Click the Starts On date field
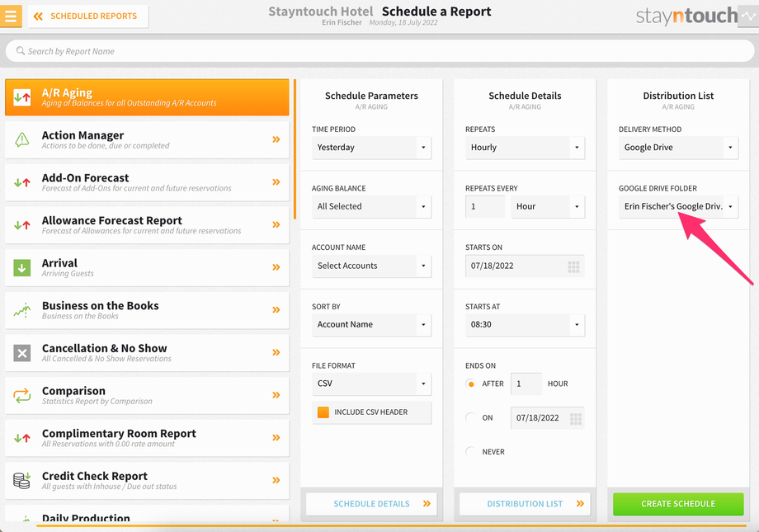 525,266
